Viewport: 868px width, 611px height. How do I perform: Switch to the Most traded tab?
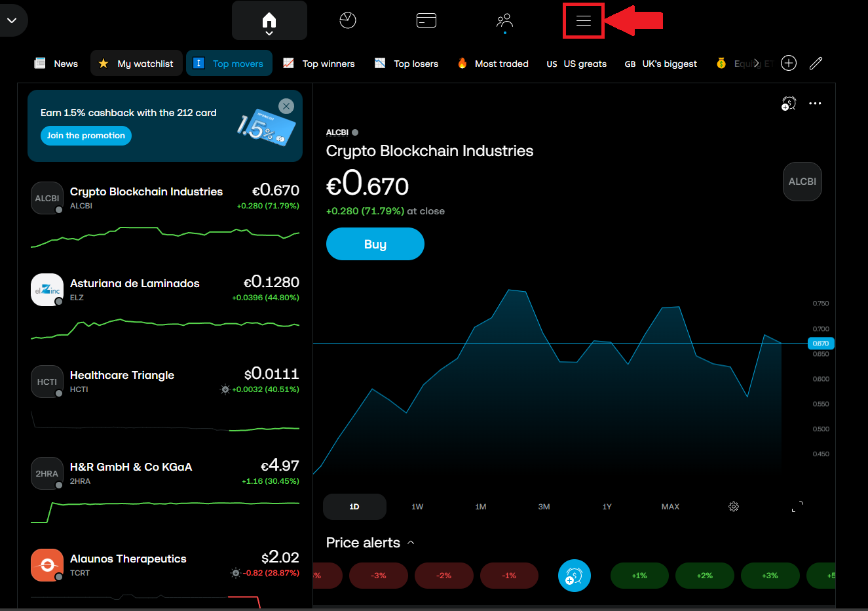click(x=493, y=64)
